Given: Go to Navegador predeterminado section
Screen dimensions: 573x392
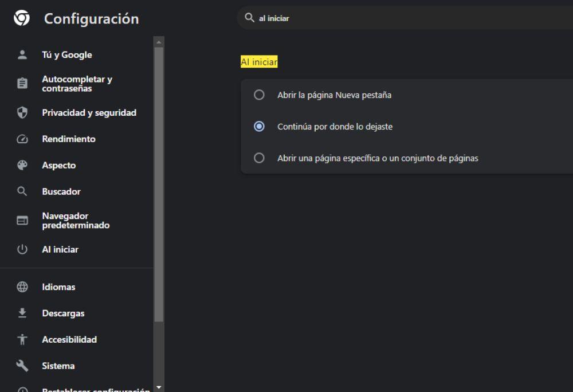Looking at the screenshot, I should click(x=75, y=221).
